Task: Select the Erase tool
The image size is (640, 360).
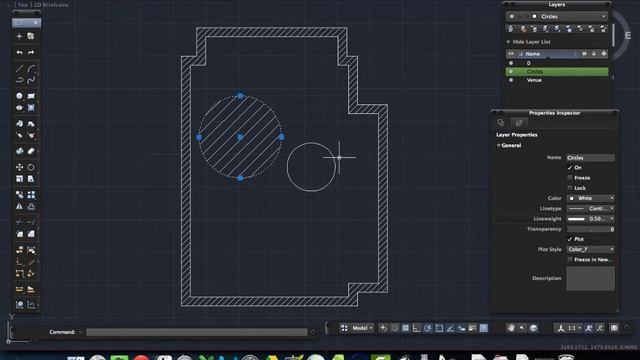Action: [x=31, y=151]
